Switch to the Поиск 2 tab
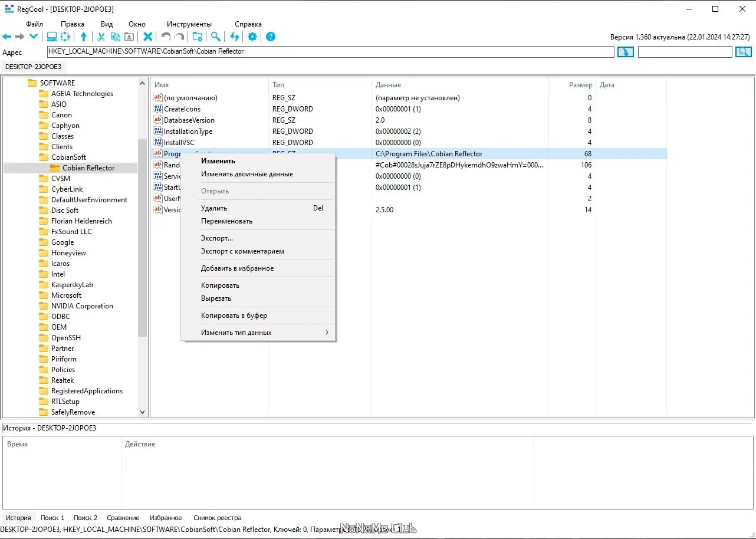 tap(86, 518)
